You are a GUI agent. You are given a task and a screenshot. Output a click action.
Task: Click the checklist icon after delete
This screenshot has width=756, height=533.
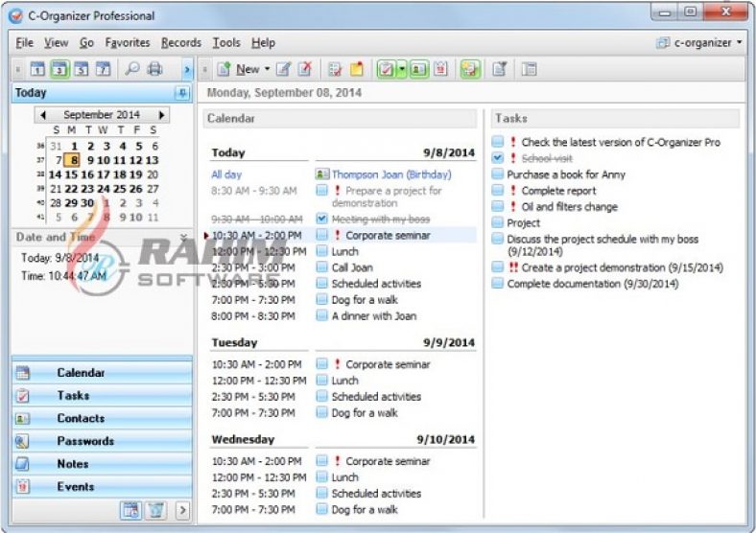click(x=335, y=69)
